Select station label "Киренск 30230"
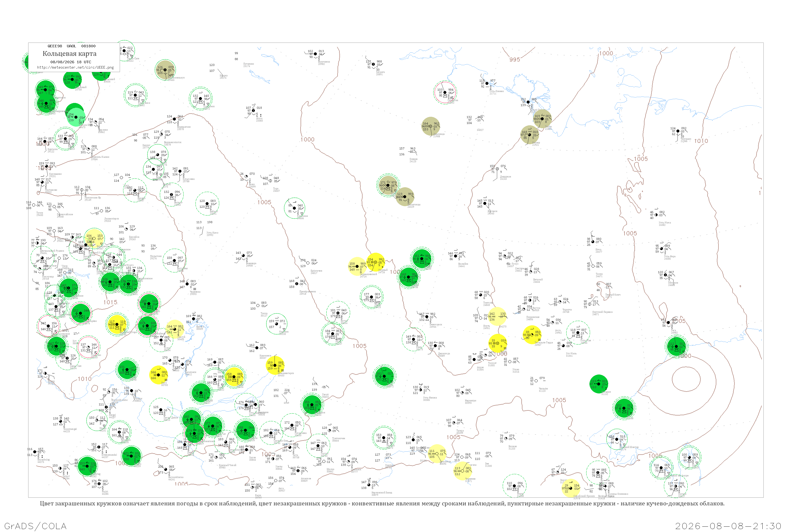Screen dimensions: 798x532 pos(284,333)
